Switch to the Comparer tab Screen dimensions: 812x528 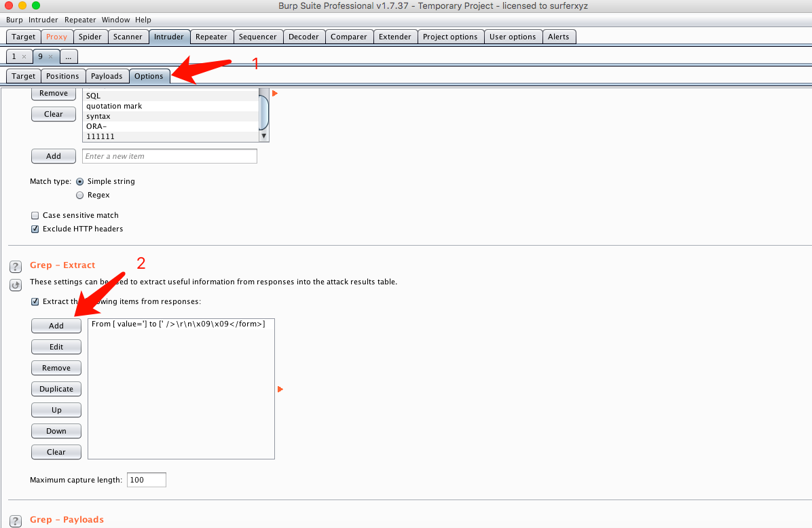348,37
